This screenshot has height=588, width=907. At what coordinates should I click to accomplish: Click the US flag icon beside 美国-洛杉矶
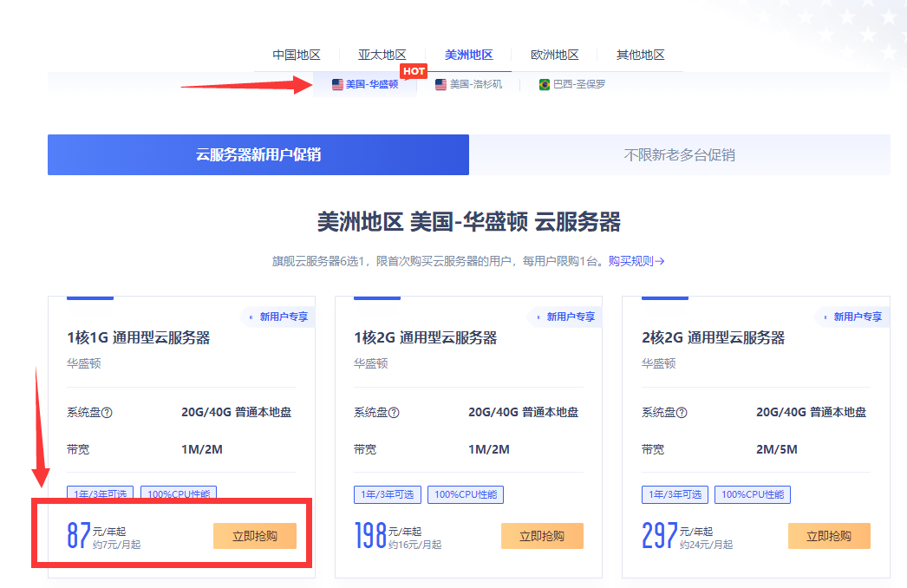point(440,85)
